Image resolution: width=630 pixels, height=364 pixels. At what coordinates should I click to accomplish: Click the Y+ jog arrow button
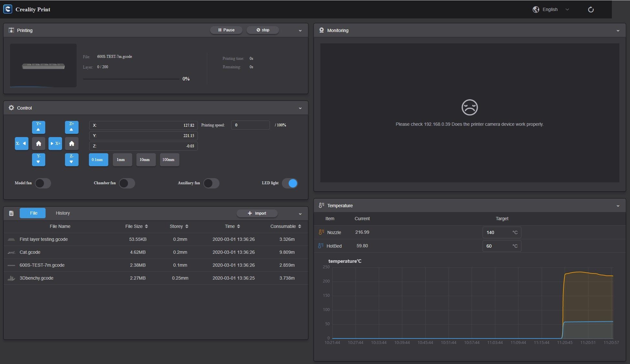[38, 127]
